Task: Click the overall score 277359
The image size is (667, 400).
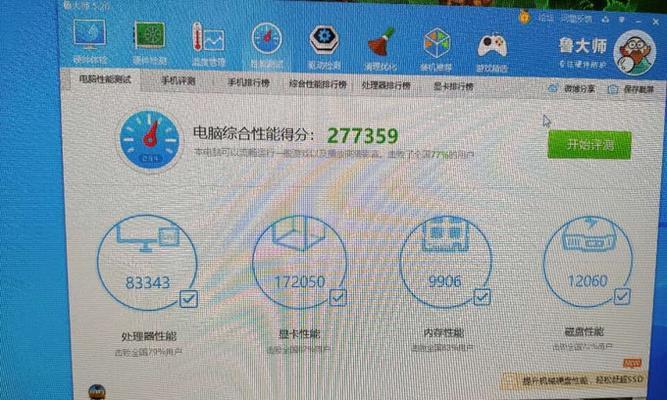Action: coord(362,136)
